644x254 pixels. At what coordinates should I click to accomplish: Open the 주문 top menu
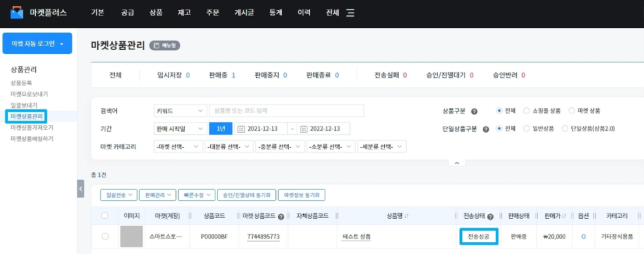click(x=213, y=12)
